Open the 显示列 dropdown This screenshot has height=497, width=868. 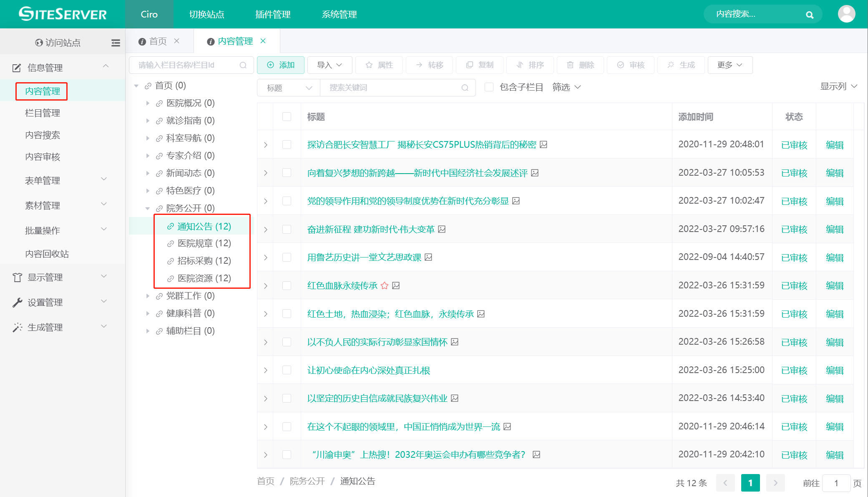[x=838, y=86]
